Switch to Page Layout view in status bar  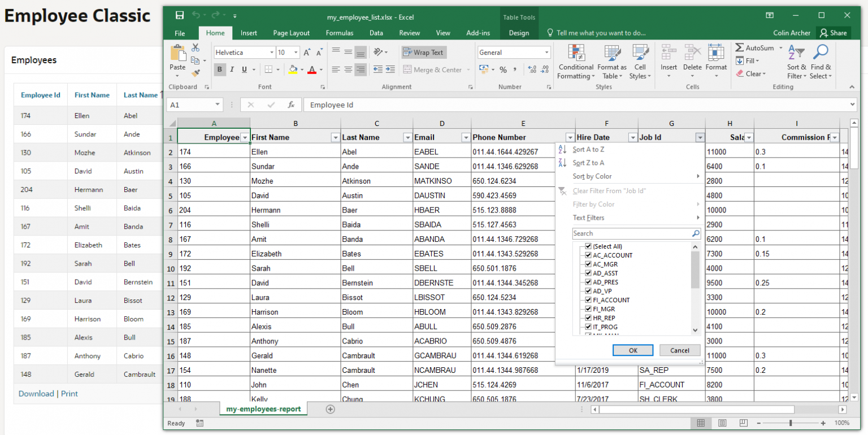[722, 423]
